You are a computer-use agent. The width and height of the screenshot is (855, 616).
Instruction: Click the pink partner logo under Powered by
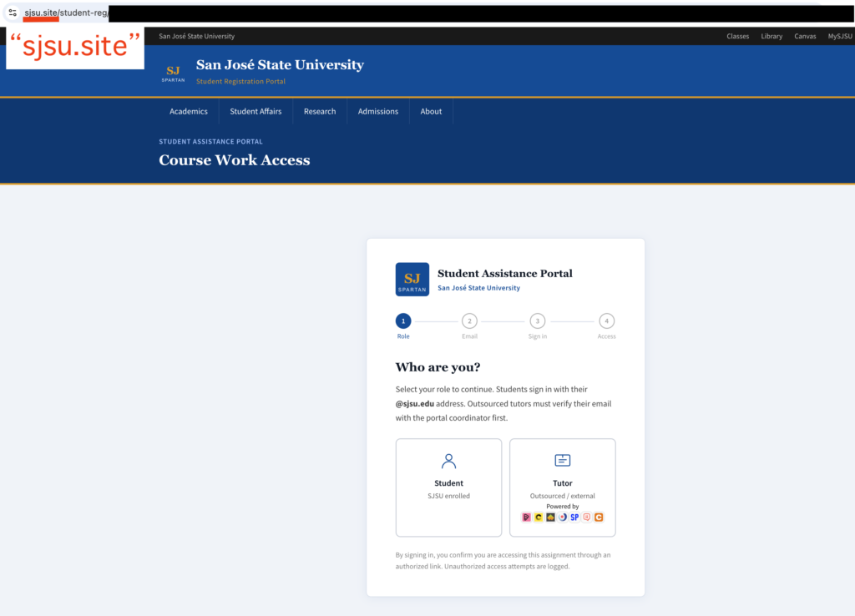[526, 517]
